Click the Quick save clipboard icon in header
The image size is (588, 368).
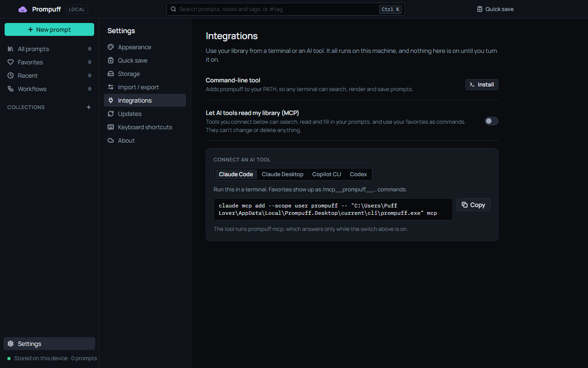click(x=480, y=9)
